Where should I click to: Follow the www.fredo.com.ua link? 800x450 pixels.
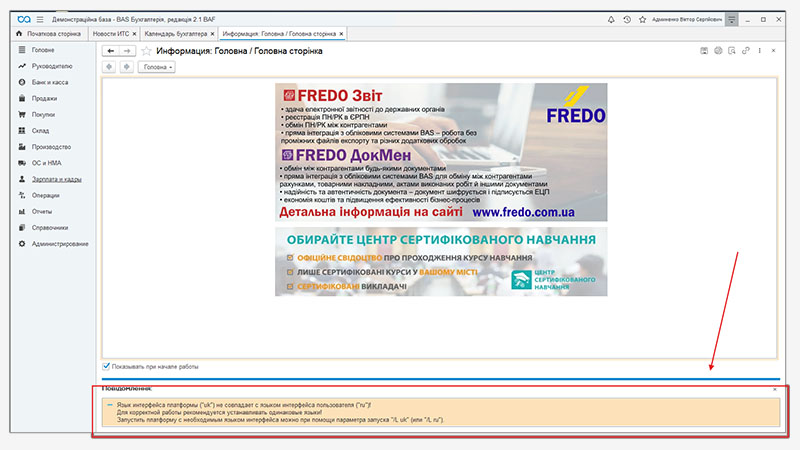523,212
